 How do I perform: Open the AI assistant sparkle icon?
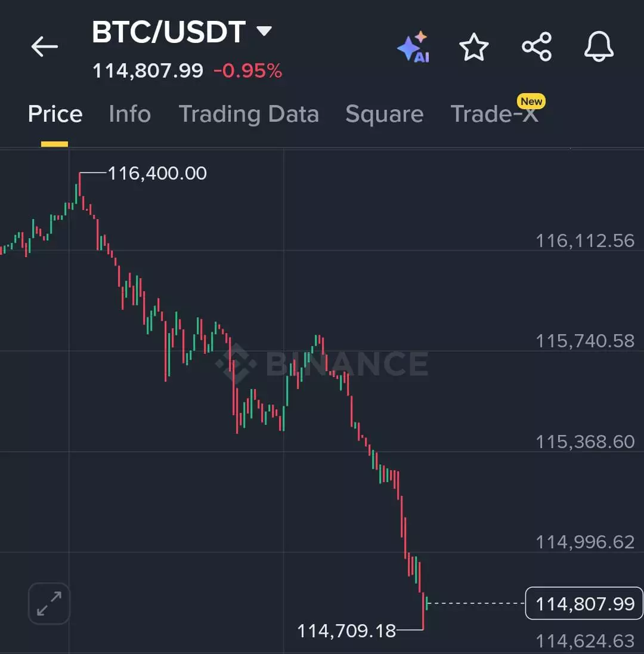click(x=413, y=47)
